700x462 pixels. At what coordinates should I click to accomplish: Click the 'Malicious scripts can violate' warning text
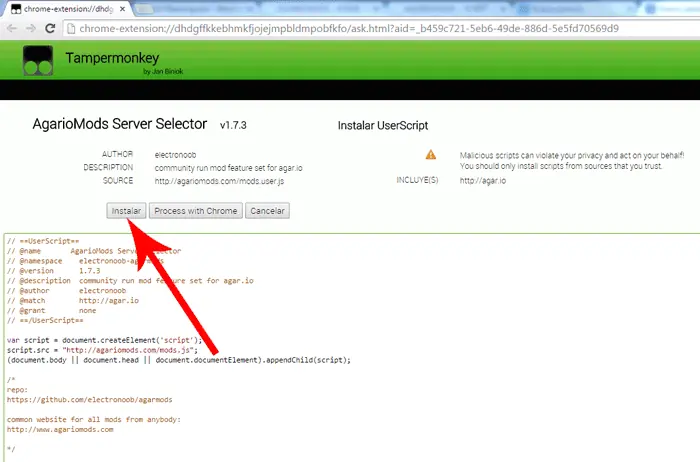tap(572, 155)
